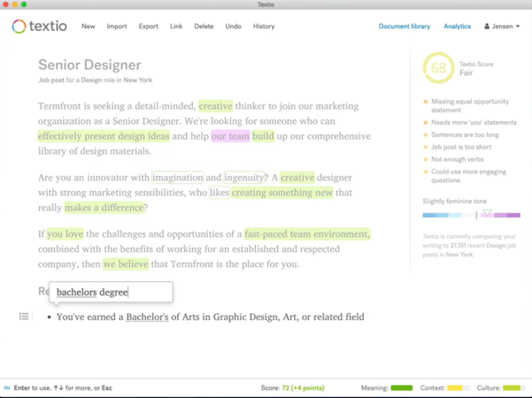Delete the document using Delete

click(x=204, y=27)
